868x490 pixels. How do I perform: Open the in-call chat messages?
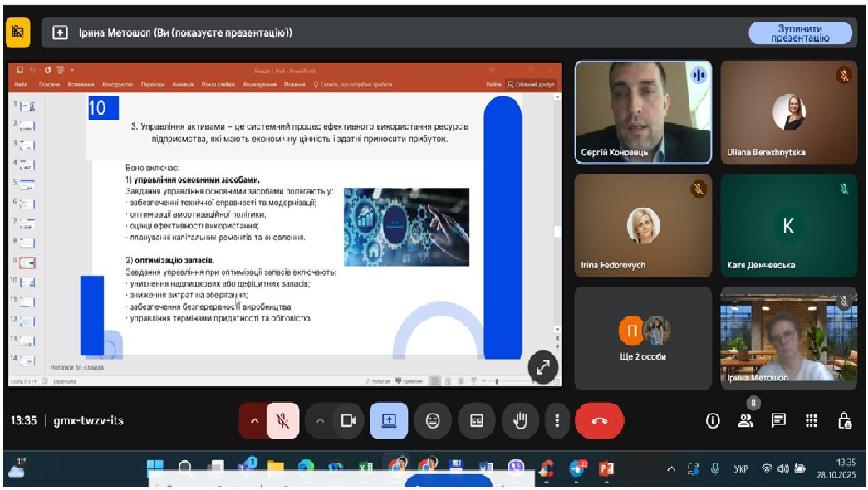pyautogui.click(x=778, y=421)
